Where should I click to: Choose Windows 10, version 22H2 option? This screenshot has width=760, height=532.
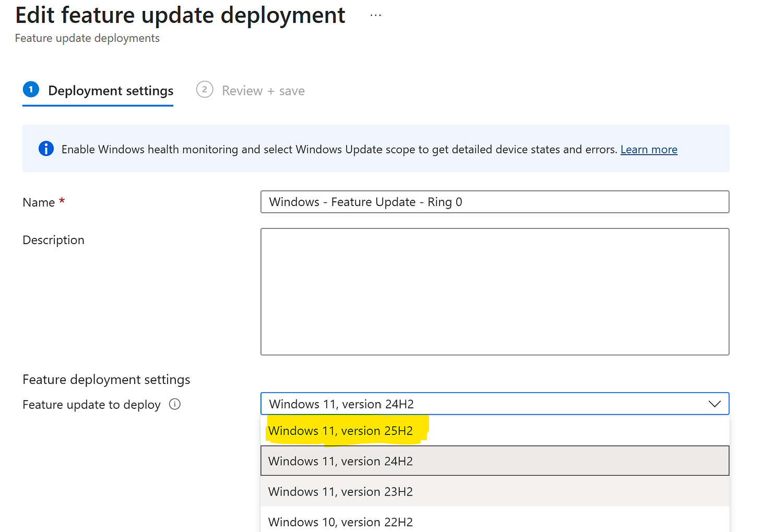tap(495, 519)
